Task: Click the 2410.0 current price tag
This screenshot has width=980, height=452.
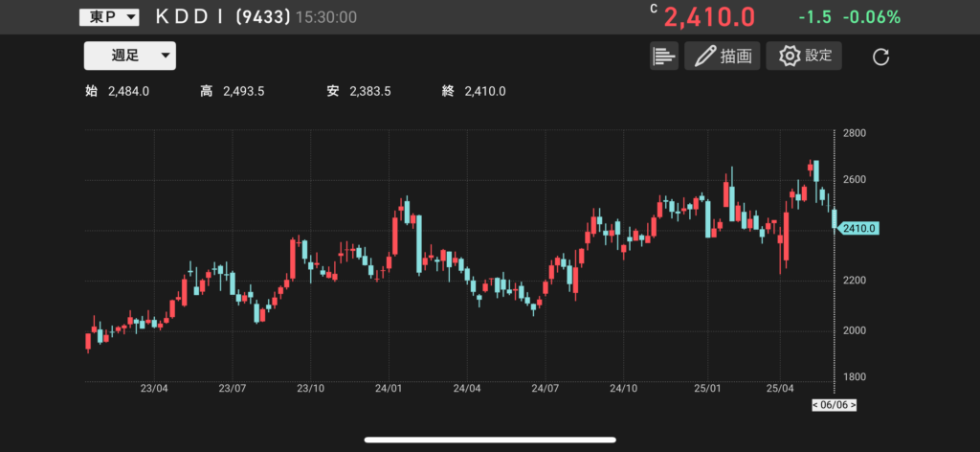Action: 857,228
